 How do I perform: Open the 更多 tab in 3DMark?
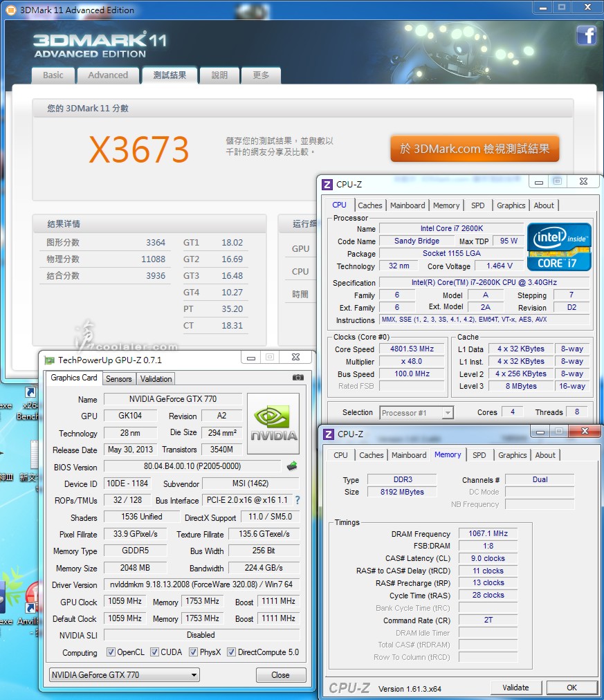[261, 75]
